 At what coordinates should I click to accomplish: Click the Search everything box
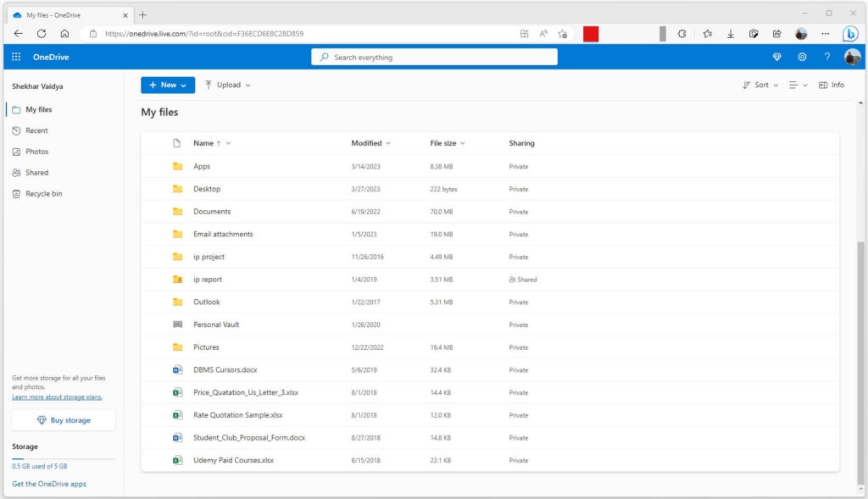[x=434, y=57]
